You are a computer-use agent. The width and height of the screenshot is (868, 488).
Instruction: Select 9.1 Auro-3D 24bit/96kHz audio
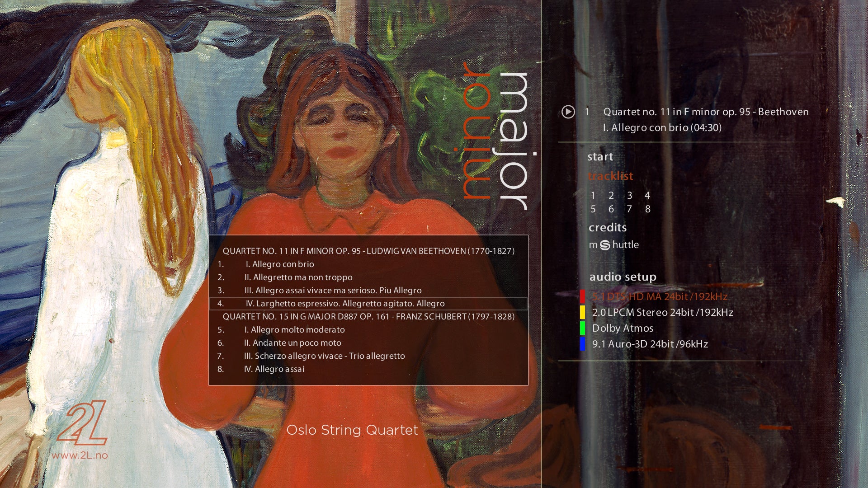650,344
